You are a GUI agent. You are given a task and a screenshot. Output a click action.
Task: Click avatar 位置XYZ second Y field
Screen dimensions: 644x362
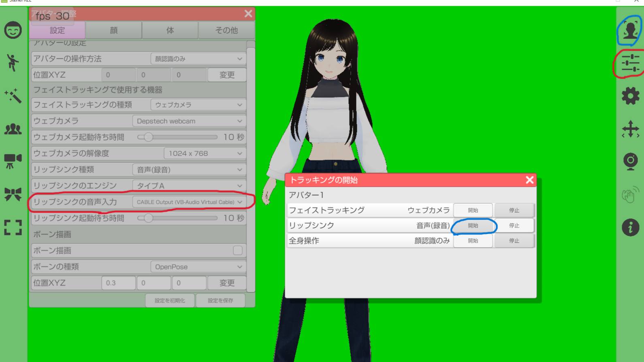coord(154,75)
